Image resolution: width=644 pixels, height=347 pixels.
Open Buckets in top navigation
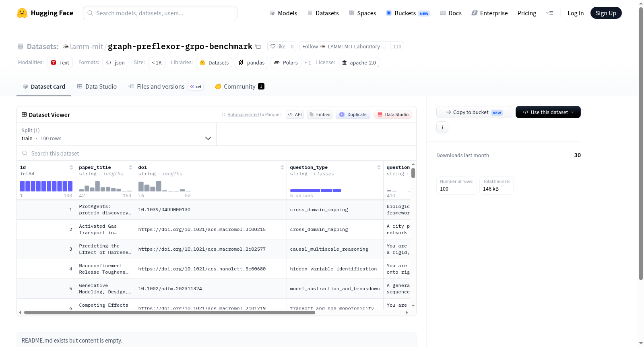[408, 13]
